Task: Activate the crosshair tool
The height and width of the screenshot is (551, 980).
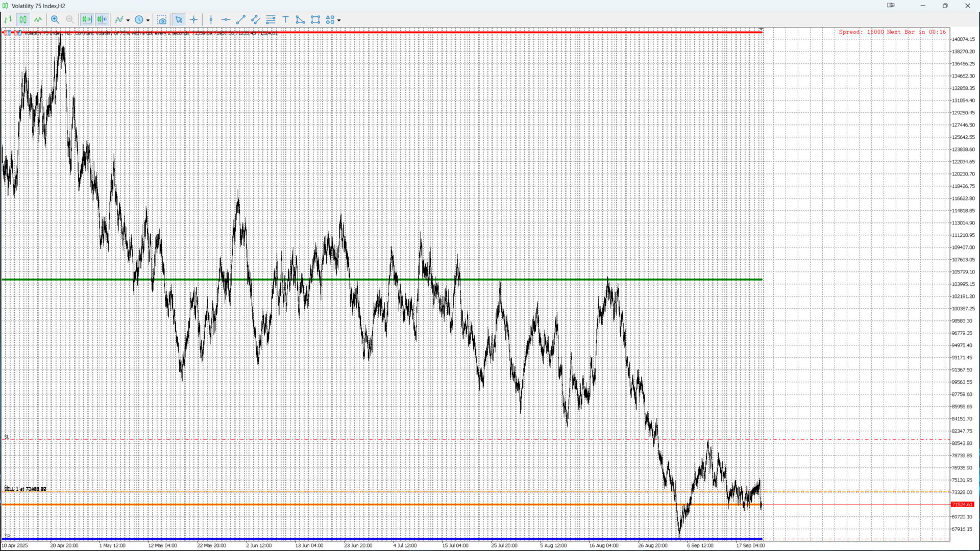Action: click(x=194, y=19)
